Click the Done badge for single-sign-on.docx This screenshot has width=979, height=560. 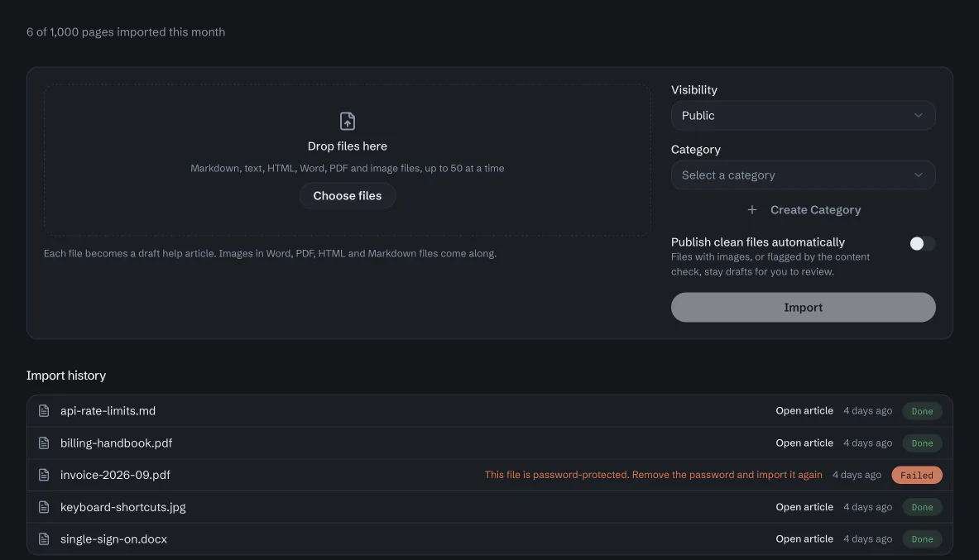(x=922, y=538)
